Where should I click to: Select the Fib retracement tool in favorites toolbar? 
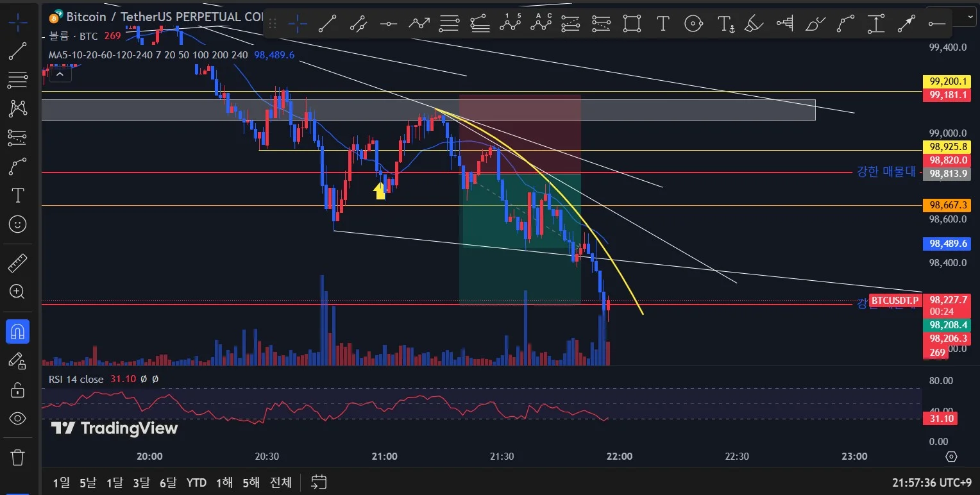pos(450,24)
